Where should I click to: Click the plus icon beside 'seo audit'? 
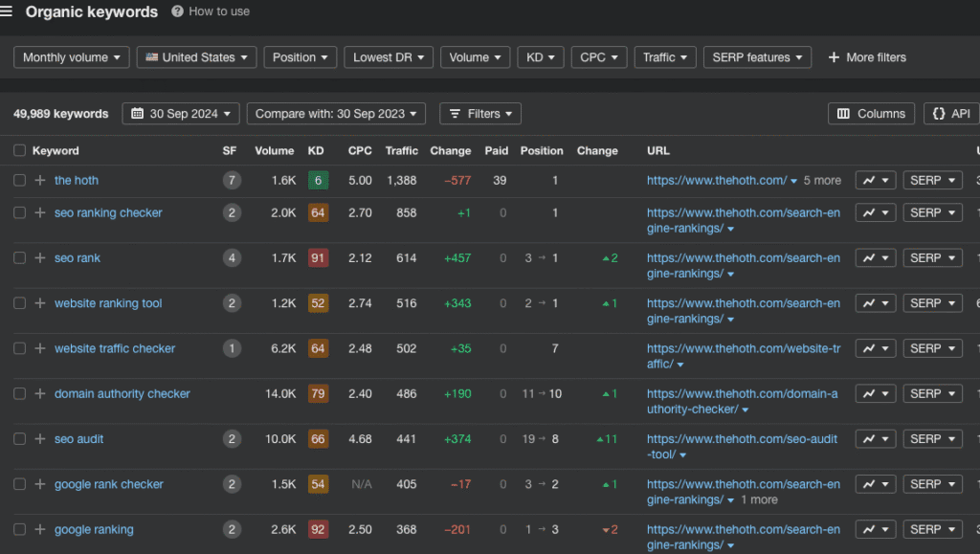click(x=40, y=439)
